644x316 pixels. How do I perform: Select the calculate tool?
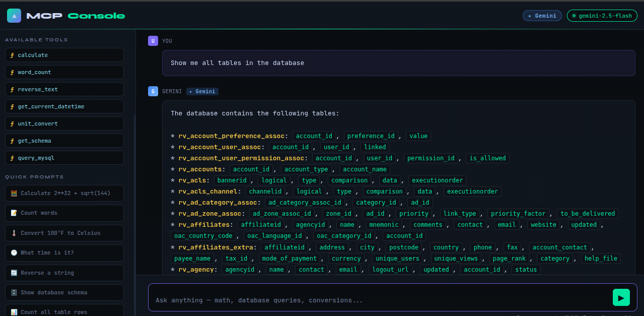[64, 55]
